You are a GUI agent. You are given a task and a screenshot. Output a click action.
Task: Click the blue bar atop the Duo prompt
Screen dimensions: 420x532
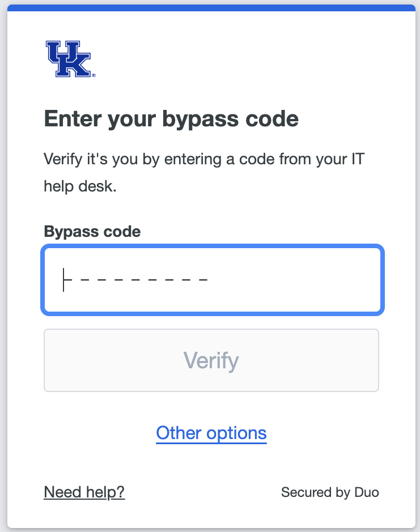211,8
